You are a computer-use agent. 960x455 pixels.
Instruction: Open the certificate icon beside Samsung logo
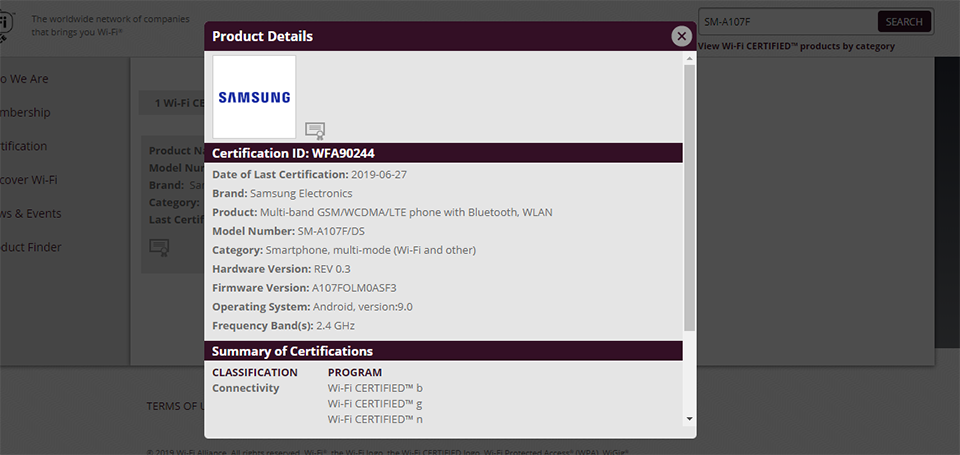click(315, 130)
